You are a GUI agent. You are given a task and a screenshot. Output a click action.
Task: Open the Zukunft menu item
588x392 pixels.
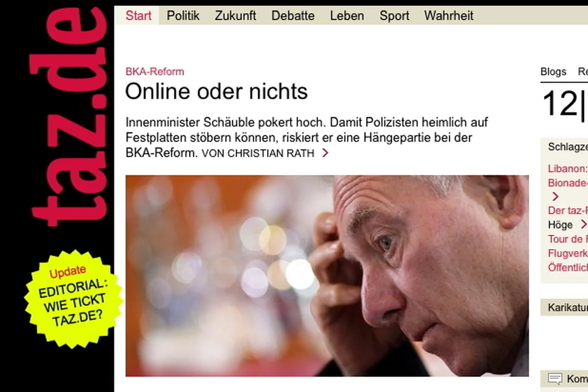[x=235, y=16]
